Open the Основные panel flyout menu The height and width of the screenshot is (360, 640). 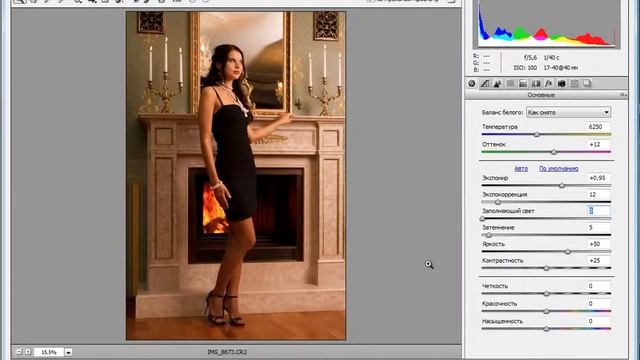[623, 95]
